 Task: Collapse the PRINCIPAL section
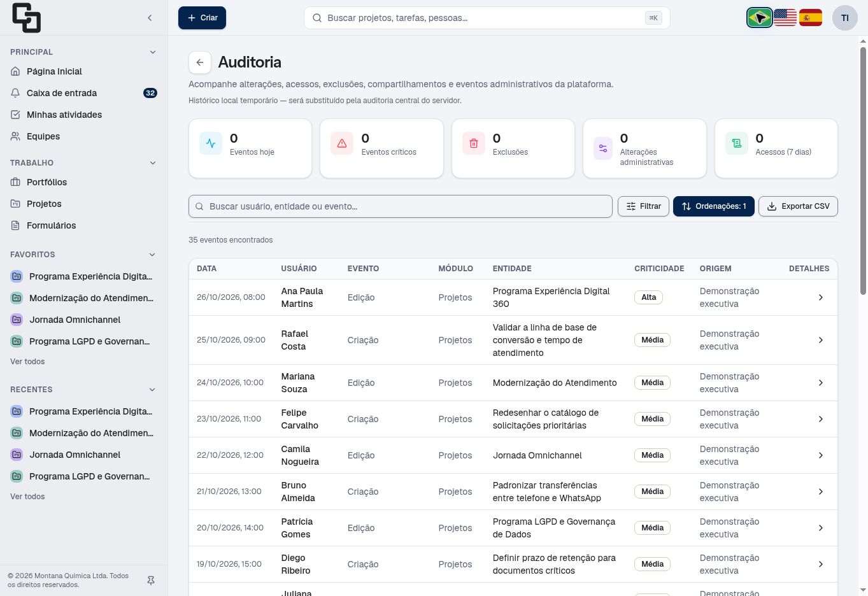[152, 52]
